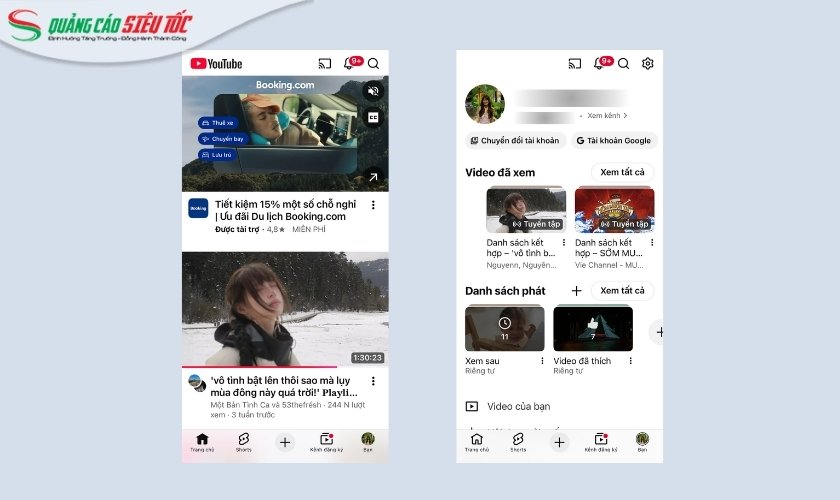Tap 'Lưu trú' chip on ad
Screen dimensions: 840x500
(x=217, y=155)
